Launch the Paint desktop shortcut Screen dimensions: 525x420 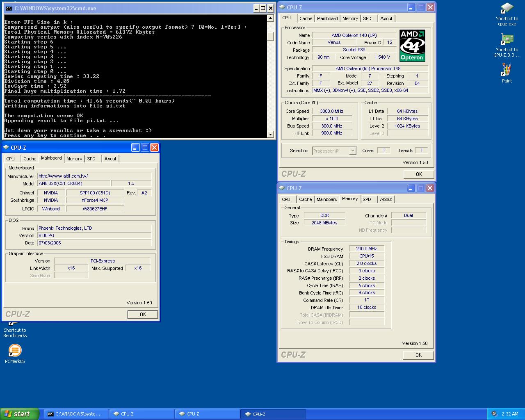point(507,73)
